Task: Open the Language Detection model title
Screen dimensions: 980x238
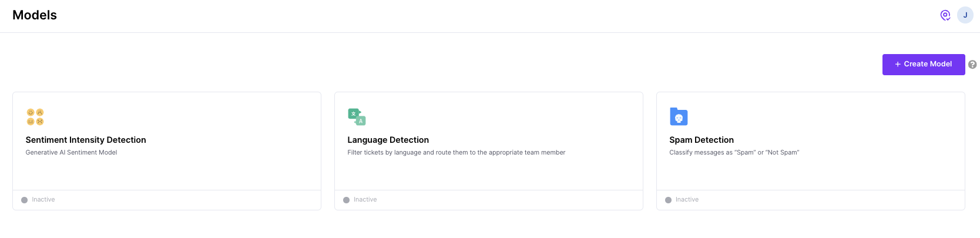Action: [x=388, y=140]
